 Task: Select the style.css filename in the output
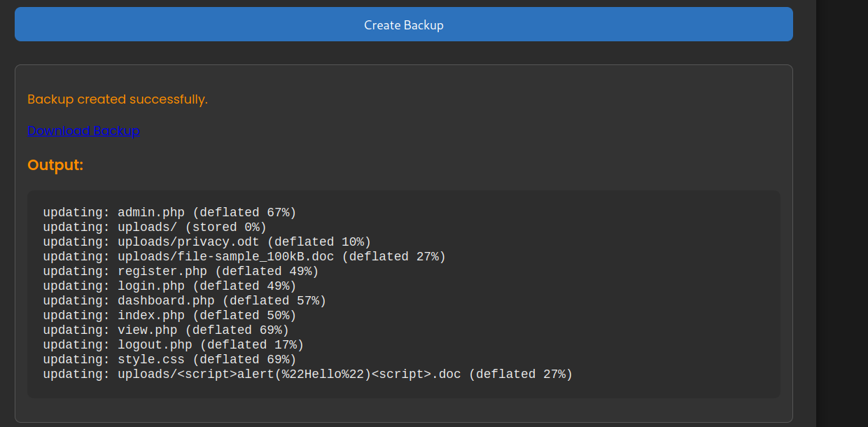pyautogui.click(x=151, y=359)
